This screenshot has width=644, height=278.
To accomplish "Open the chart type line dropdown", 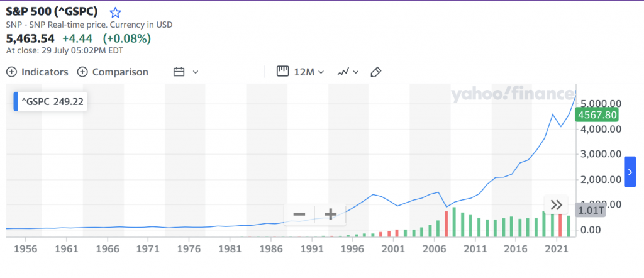I will coord(348,72).
